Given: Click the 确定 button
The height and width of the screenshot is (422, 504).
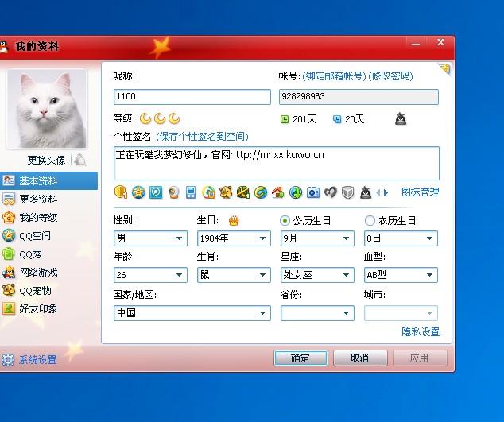Looking at the screenshot, I should (x=300, y=358).
